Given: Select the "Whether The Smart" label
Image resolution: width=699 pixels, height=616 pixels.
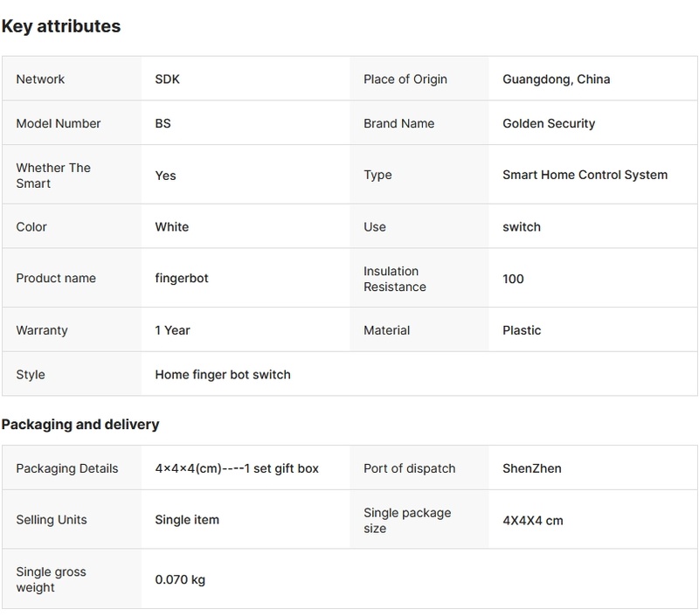Looking at the screenshot, I should coord(53,175).
